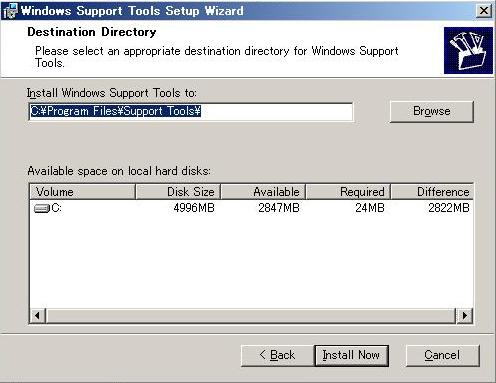This screenshot has height=383, width=496.
Task: Sort list by Available column header
Action: pyautogui.click(x=263, y=192)
